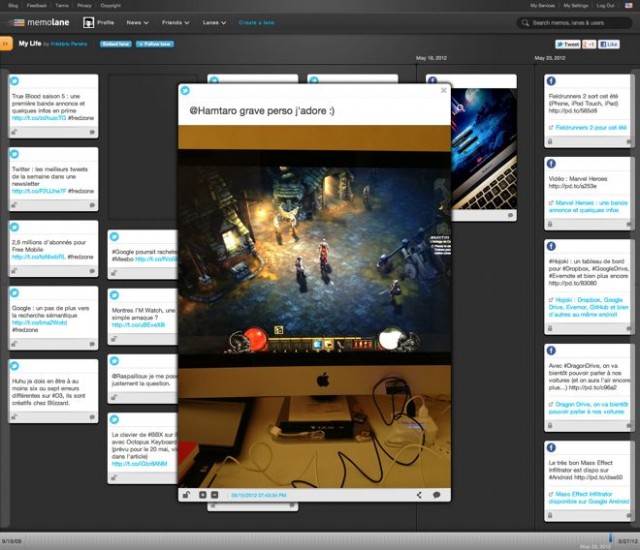Image resolution: width=640 pixels, height=550 pixels.
Task: Open the Profile avatar icon
Action: (x=88, y=22)
